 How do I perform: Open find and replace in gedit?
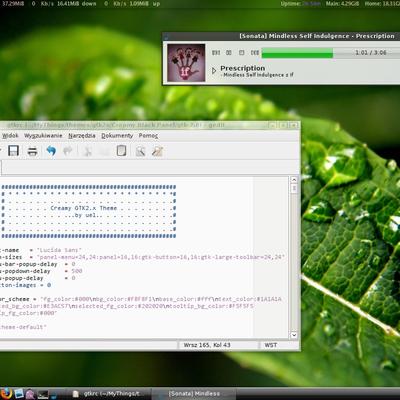point(157,151)
